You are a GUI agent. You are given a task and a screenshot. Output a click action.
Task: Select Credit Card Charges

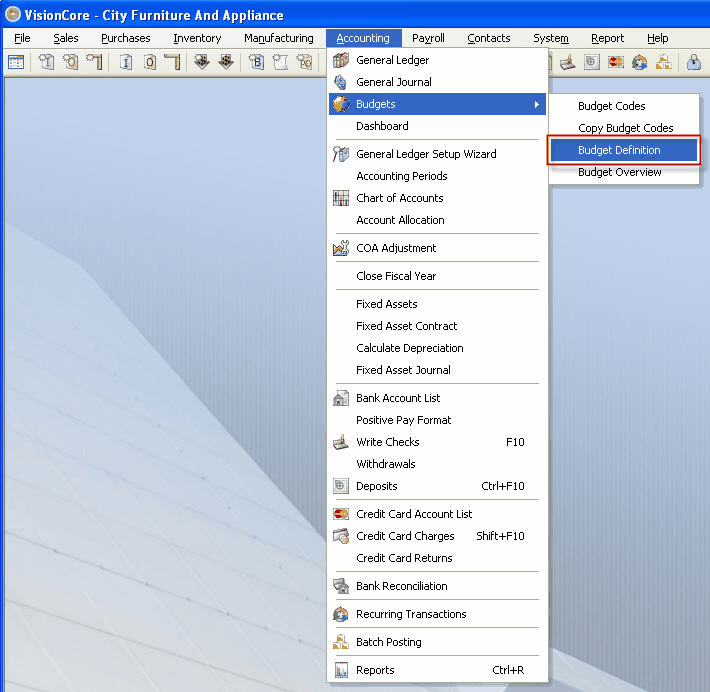(437, 536)
